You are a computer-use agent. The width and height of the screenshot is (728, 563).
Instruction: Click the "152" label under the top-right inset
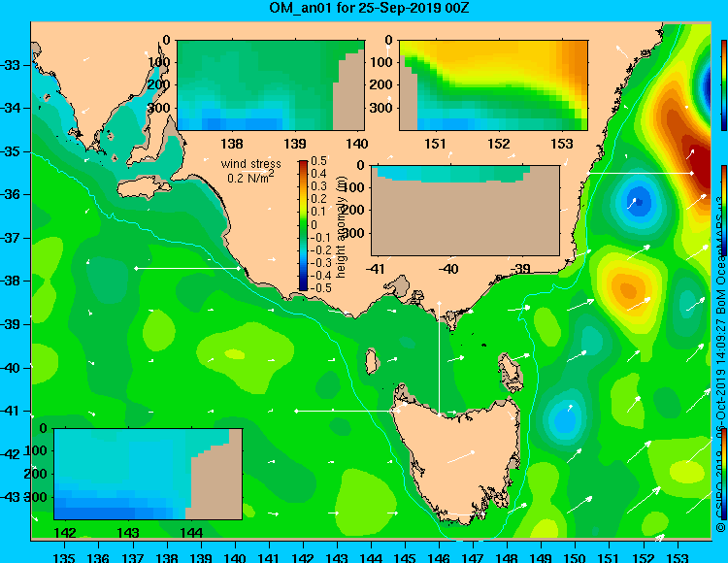(x=499, y=144)
